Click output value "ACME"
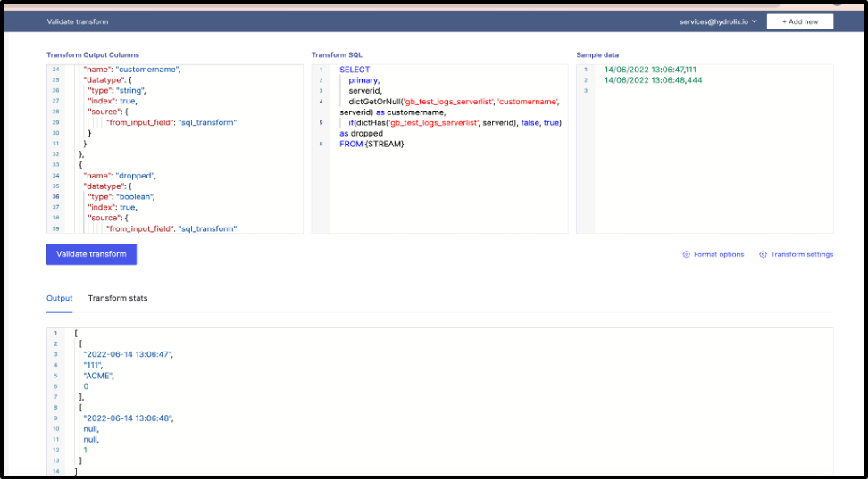This screenshot has height=480, width=868. tap(98, 376)
